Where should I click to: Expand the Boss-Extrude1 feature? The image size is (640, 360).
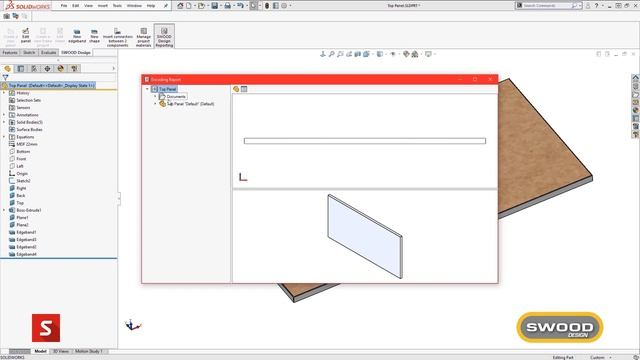click(x=4, y=210)
